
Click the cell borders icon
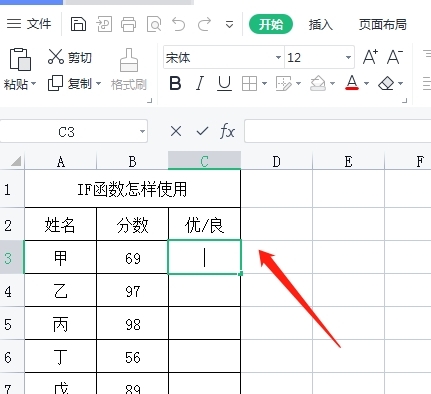pyautogui.click(x=249, y=83)
